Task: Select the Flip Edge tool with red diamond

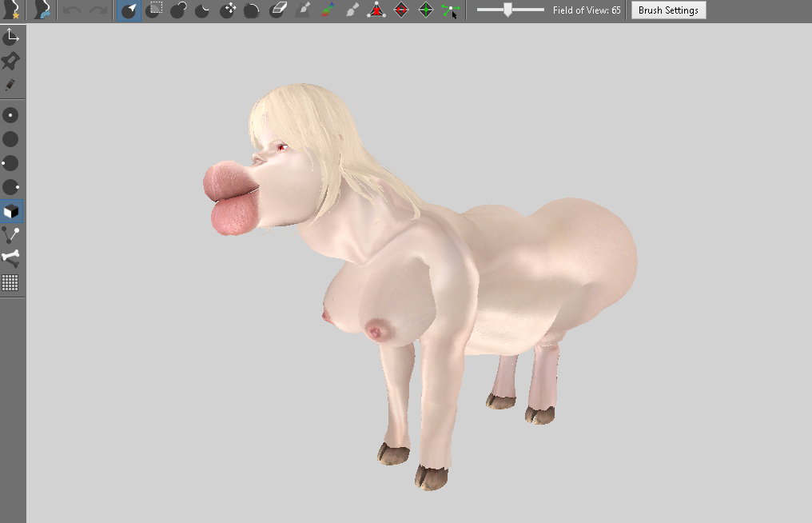Action: click(401, 10)
